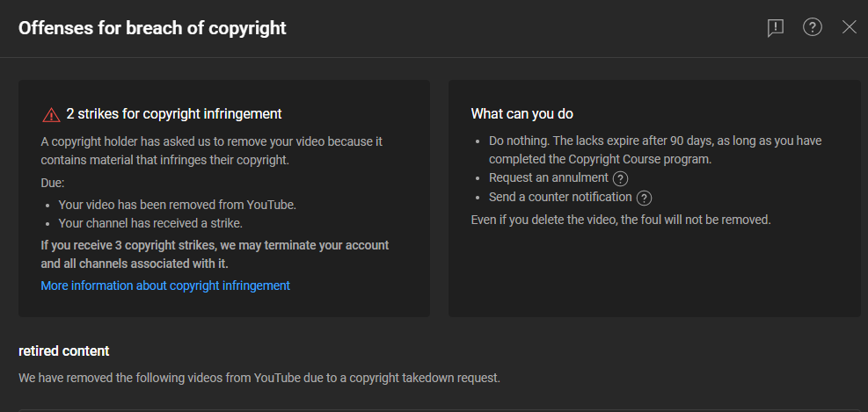Screen dimensions: 868x412
Task: Click the help icon beside Request an annulment
Action: click(x=621, y=178)
